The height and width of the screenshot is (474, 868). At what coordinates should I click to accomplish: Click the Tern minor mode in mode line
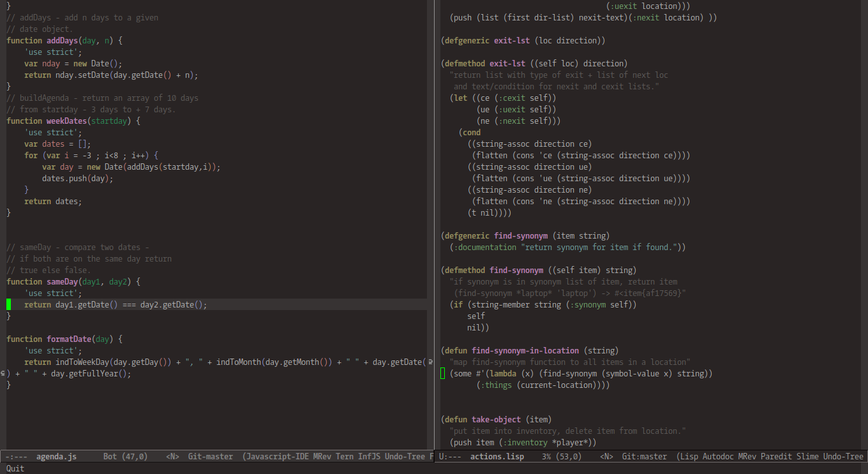345,457
